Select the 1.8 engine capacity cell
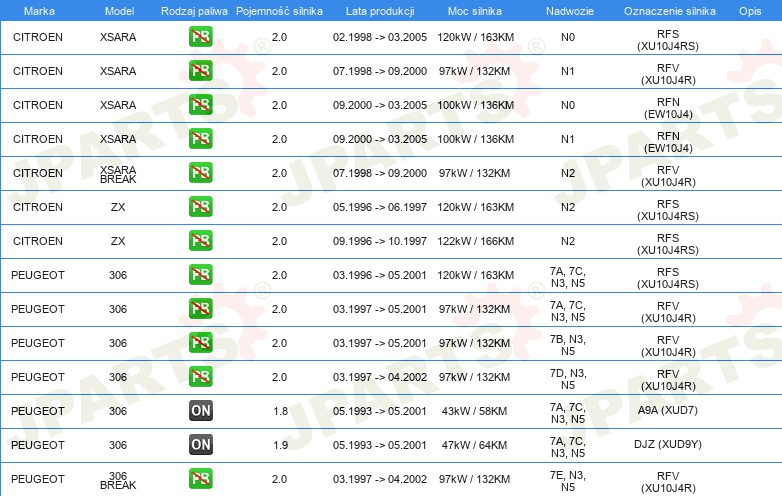This screenshot has height=496, width=782. click(280, 411)
